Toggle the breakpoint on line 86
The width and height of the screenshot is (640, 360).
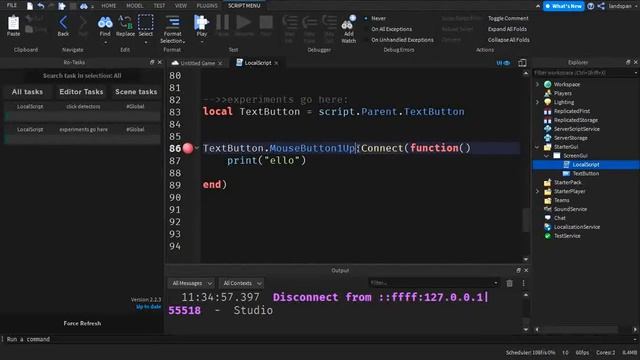pyautogui.click(x=188, y=148)
